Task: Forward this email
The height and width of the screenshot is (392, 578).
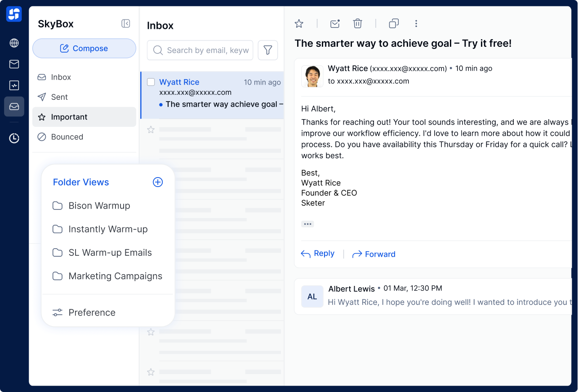Action: point(374,254)
